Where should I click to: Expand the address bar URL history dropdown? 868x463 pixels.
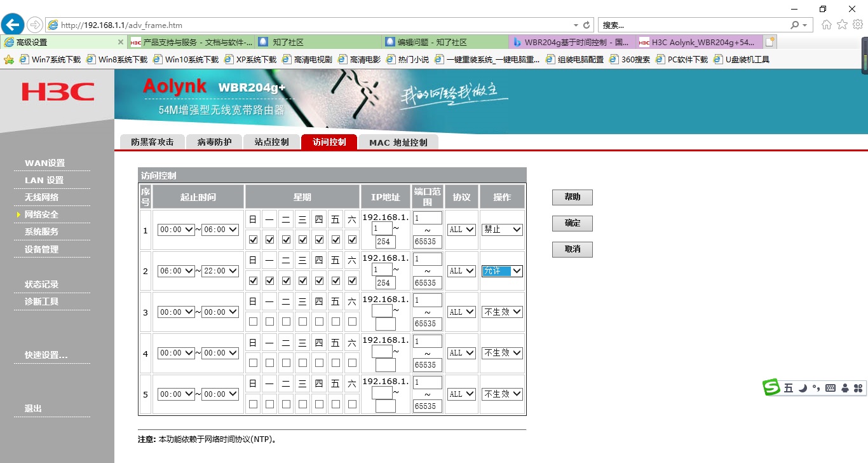(576, 25)
